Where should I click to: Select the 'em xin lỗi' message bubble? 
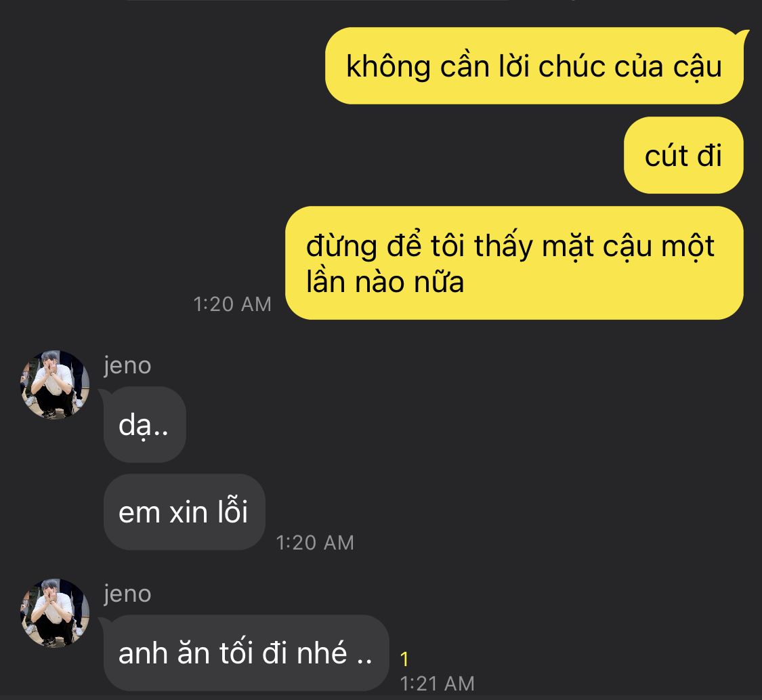[x=184, y=512]
